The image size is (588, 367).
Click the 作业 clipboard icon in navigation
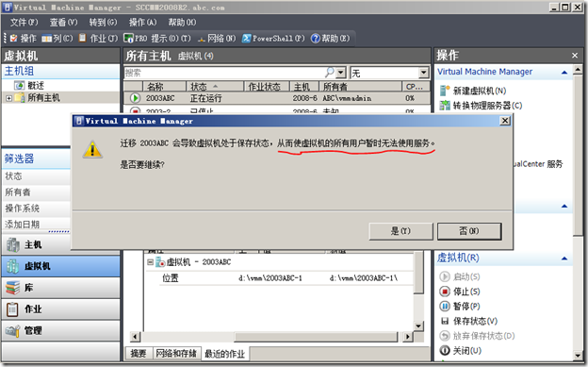pyautogui.click(x=12, y=309)
